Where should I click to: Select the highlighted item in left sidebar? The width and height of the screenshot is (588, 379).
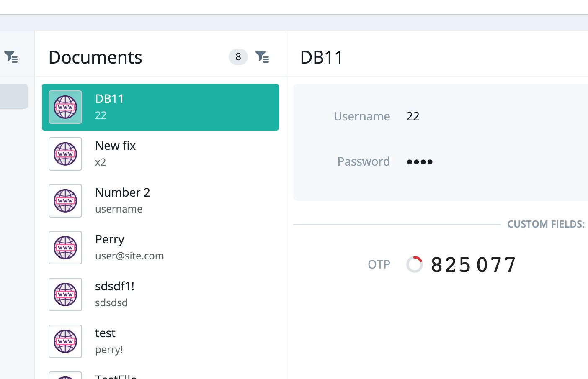click(14, 96)
